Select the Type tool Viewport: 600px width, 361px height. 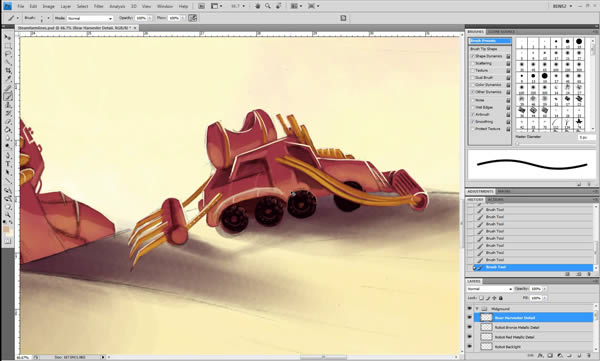[8, 164]
